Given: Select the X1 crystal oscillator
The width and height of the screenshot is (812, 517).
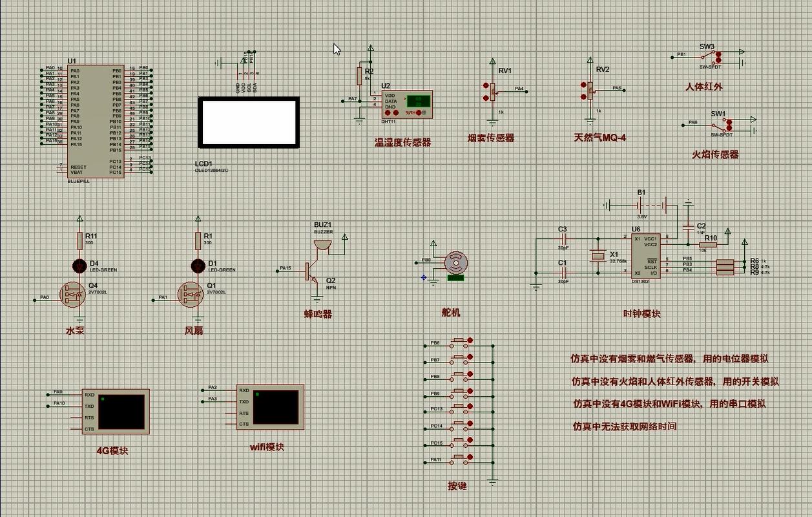Looking at the screenshot, I should [598, 257].
